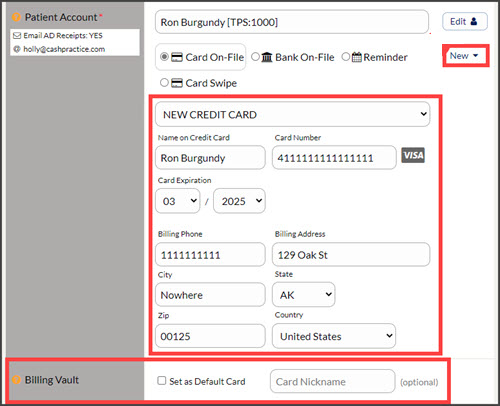The width and height of the screenshot is (500, 406).
Task: Open the NEW CREDIT CARD dropdown
Action: point(293,114)
